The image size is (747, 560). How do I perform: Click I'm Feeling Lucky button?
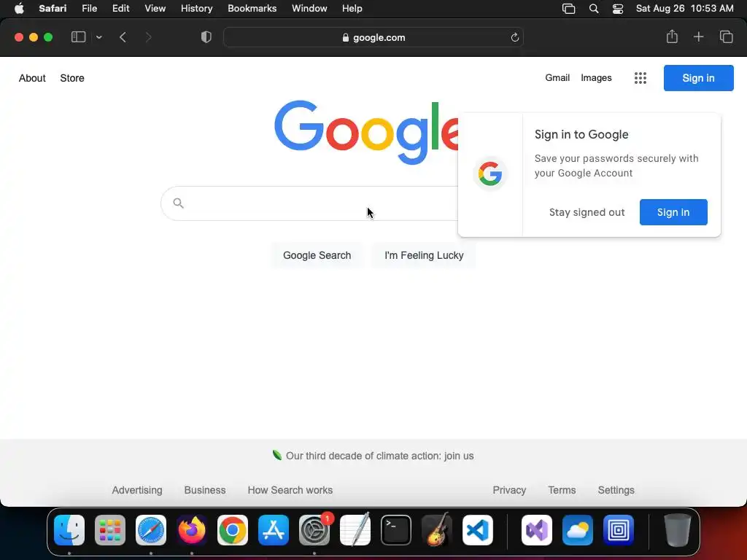424,255
